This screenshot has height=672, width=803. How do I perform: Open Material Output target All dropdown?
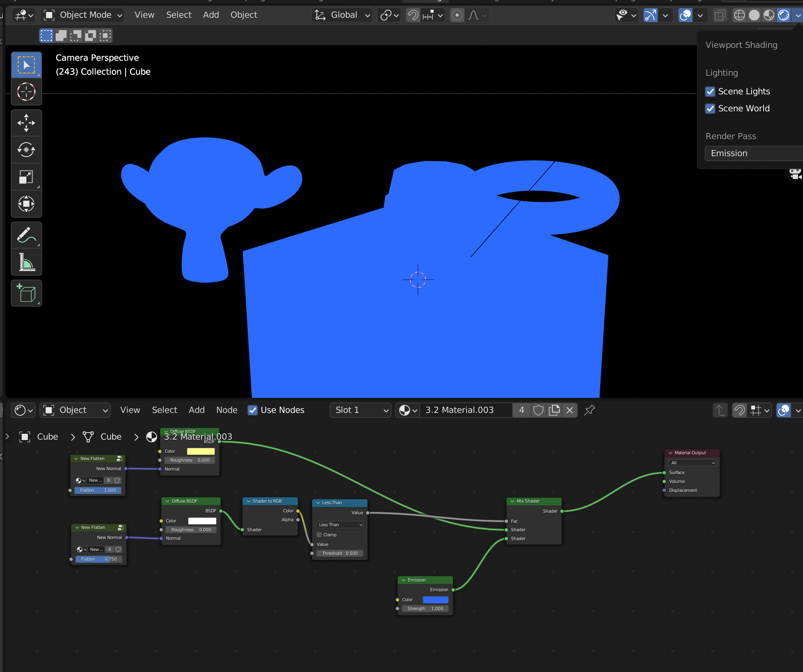[x=692, y=463]
